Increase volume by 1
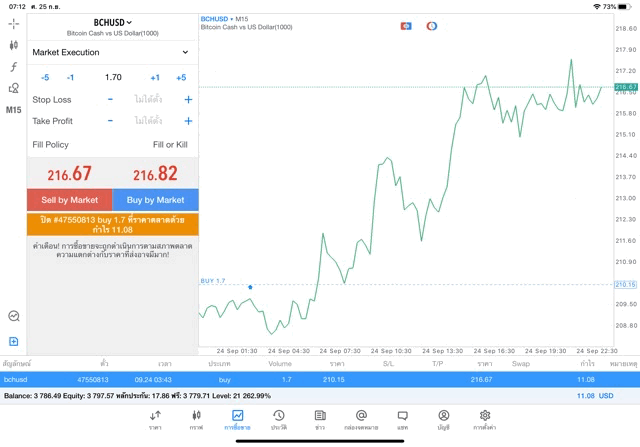The height and width of the screenshot is (447, 640). 155,78
